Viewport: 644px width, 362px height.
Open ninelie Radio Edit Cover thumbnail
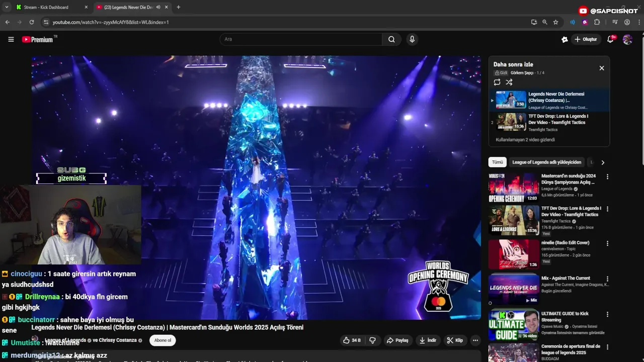pyautogui.click(x=513, y=254)
